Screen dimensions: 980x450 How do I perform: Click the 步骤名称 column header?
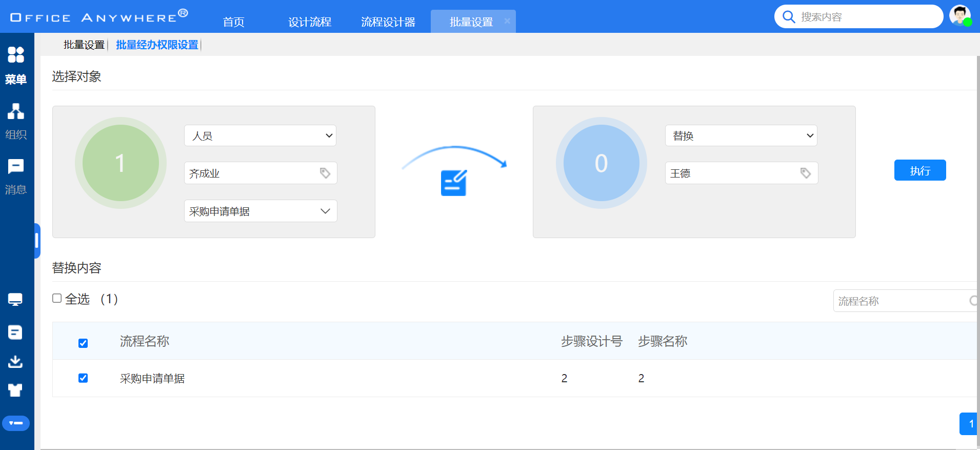[x=663, y=341]
